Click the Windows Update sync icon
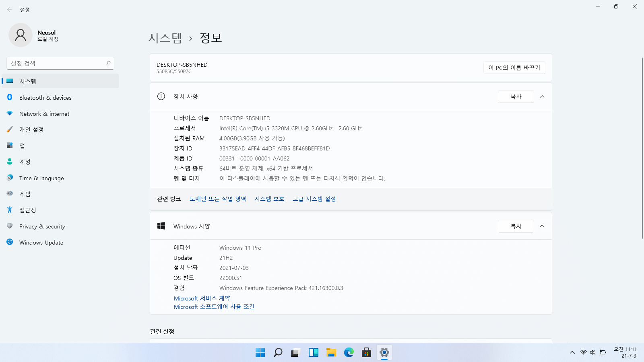This screenshot has height=362, width=644. pos(10,242)
